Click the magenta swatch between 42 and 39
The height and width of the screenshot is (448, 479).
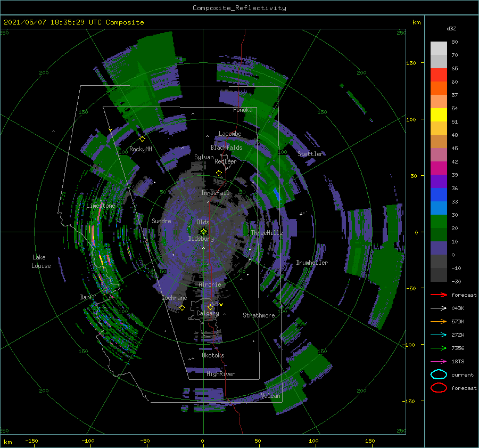tap(439, 168)
